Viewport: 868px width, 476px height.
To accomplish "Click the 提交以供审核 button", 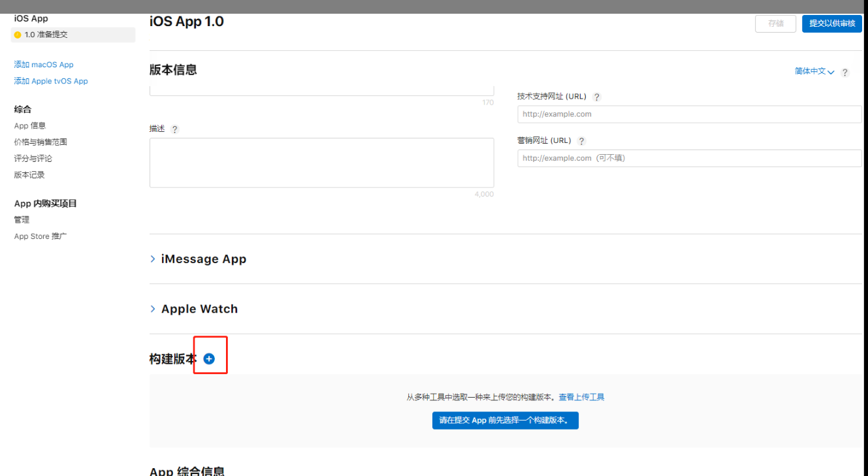I will 832,24.
